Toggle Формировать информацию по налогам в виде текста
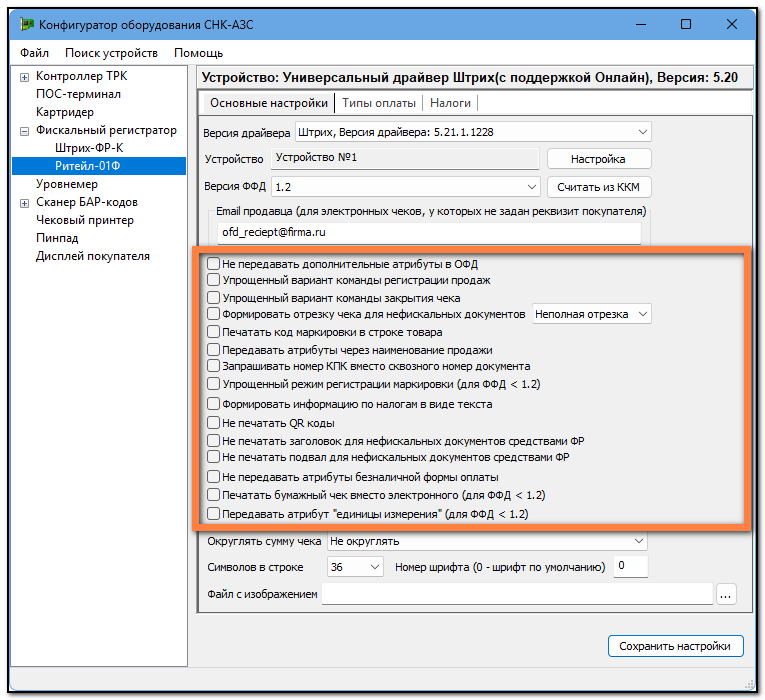 tap(213, 404)
